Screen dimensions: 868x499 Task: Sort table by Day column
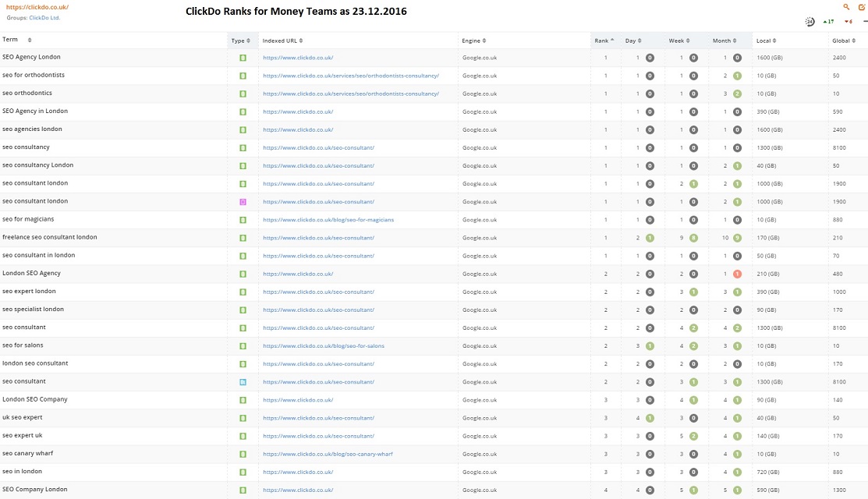tap(633, 41)
